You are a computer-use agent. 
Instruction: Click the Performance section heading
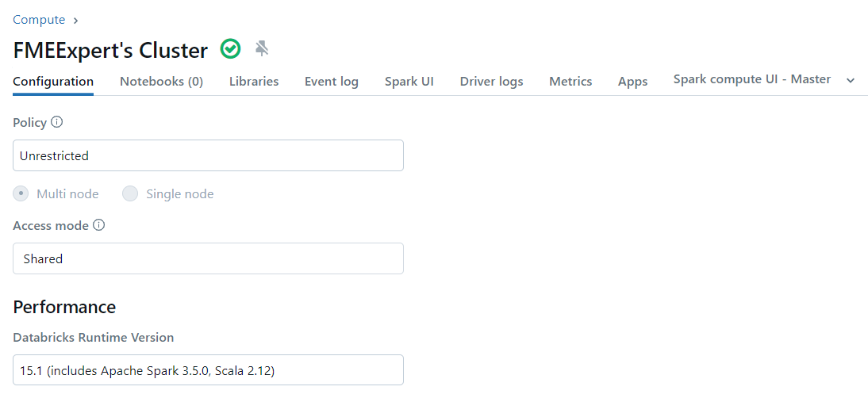click(64, 307)
